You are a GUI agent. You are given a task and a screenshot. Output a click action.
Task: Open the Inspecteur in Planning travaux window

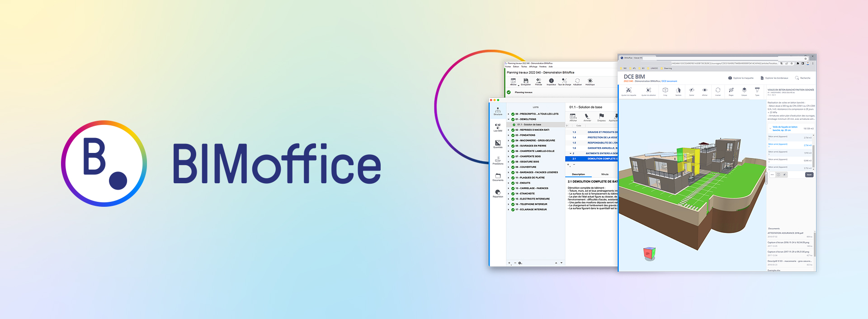[x=551, y=82]
